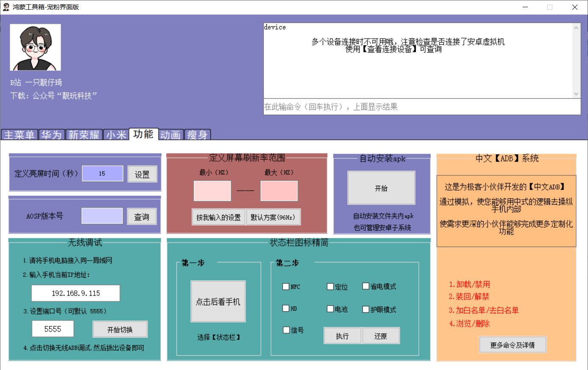This screenshot has width=588, height=370.
Task: Click 查询 to query AOSP version
Action: [142, 216]
